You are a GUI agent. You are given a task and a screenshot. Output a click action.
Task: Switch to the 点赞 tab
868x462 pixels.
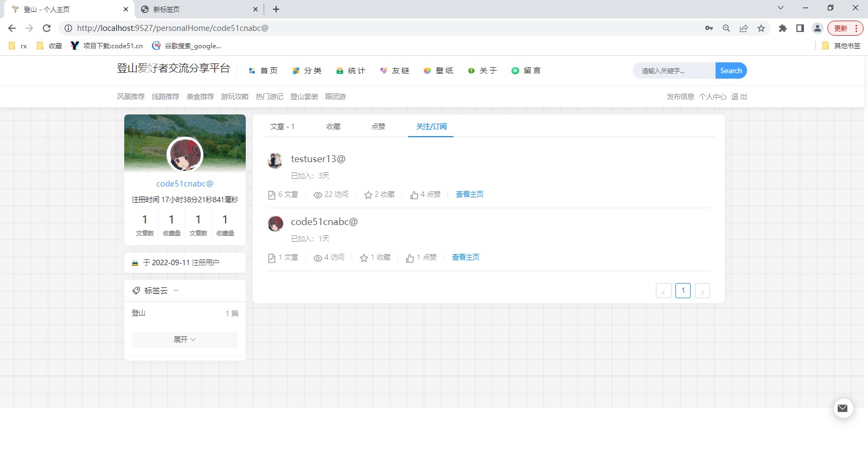pyautogui.click(x=378, y=126)
